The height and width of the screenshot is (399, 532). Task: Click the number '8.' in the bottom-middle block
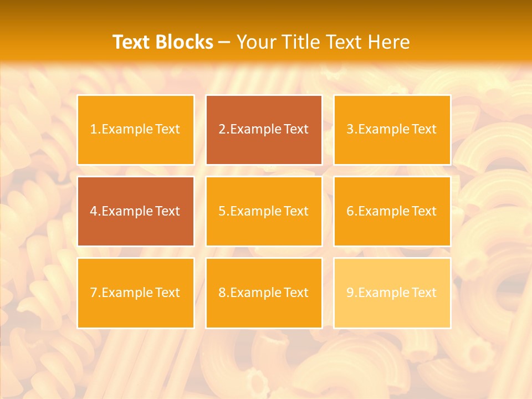(223, 293)
